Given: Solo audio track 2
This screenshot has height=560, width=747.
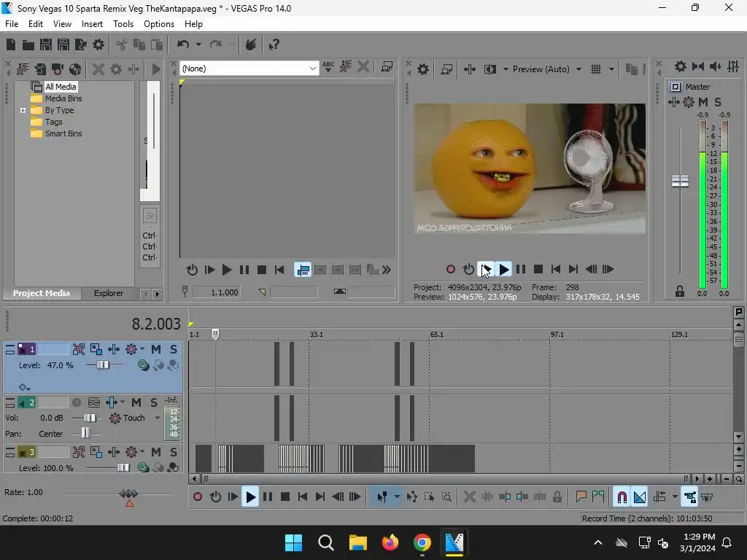Looking at the screenshot, I should coord(154,402).
